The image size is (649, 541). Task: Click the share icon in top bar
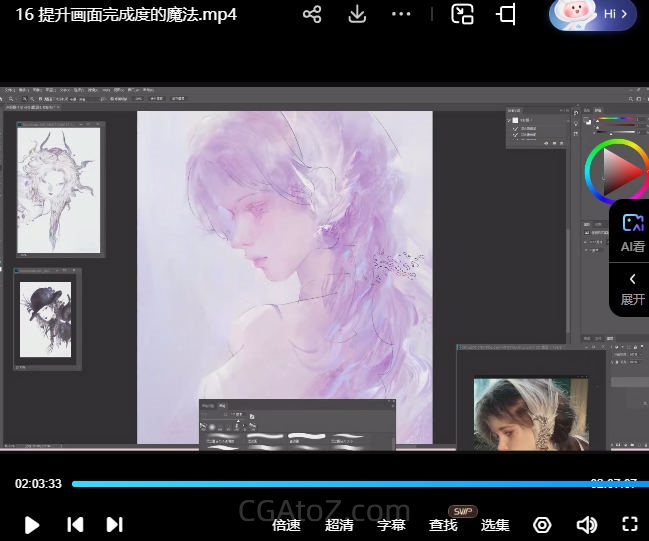(312, 14)
